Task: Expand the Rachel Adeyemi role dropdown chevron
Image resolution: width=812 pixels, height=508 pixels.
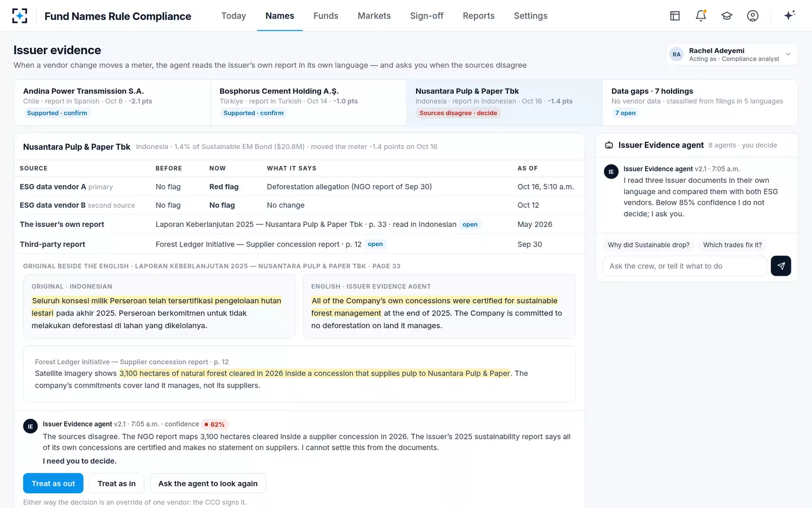Action: tap(788, 54)
